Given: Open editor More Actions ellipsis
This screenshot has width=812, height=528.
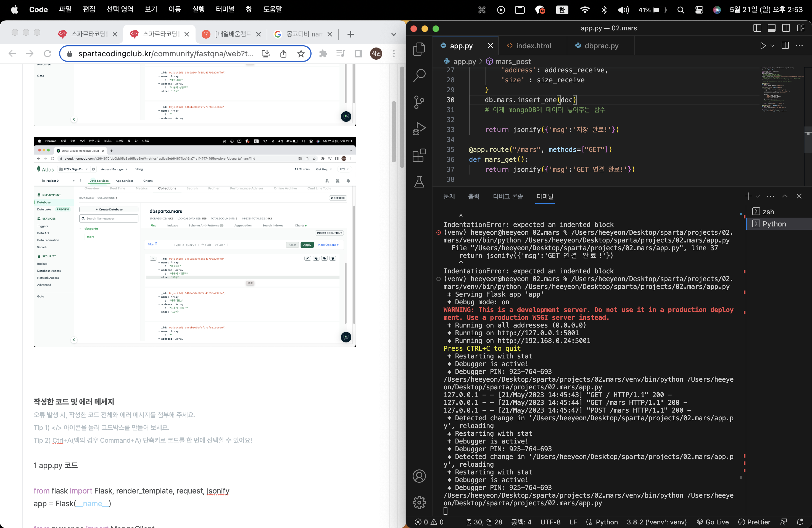Looking at the screenshot, I should tap(799, 46).
